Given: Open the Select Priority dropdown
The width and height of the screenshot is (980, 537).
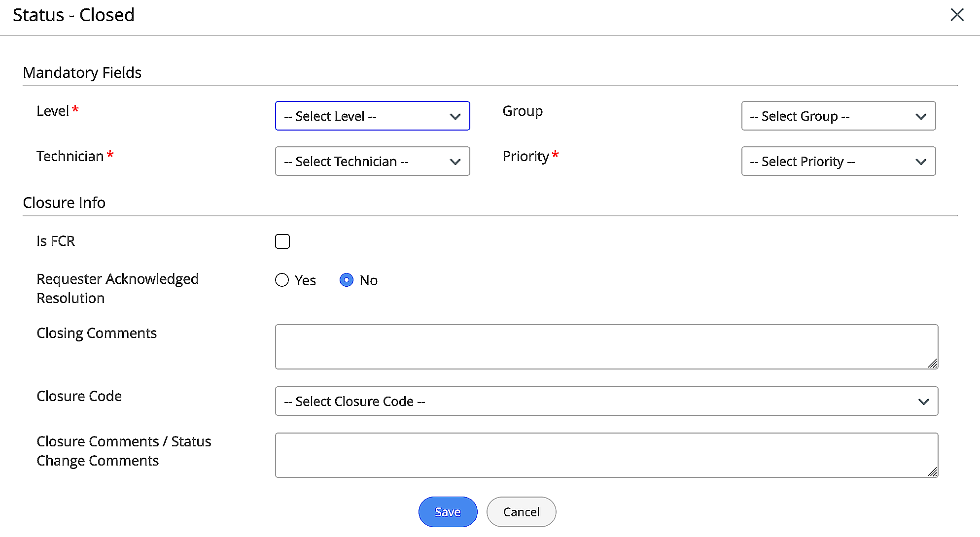Looking at the screenshot, I should pos(838,161).
